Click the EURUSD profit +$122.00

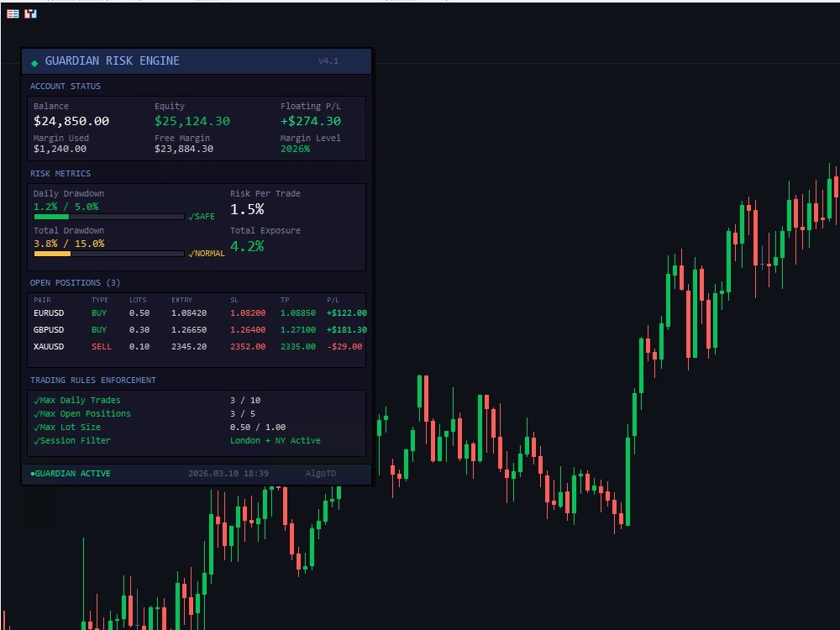[x=347, y=312]
